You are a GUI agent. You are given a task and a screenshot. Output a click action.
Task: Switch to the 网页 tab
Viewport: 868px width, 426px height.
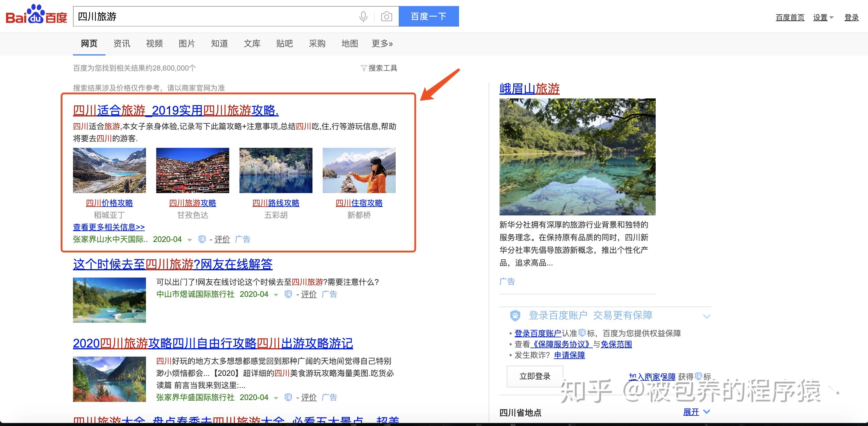(x=89, y=43)
